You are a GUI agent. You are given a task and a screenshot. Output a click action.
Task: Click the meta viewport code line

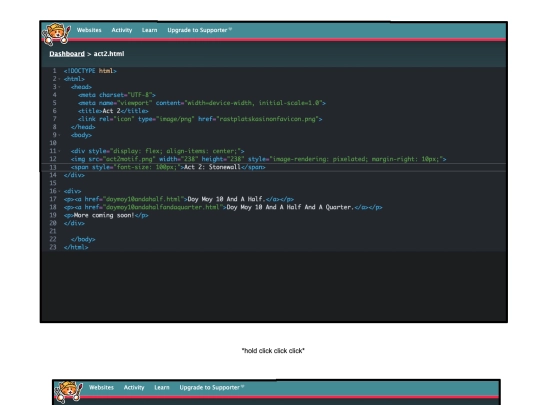pos(202,103)
